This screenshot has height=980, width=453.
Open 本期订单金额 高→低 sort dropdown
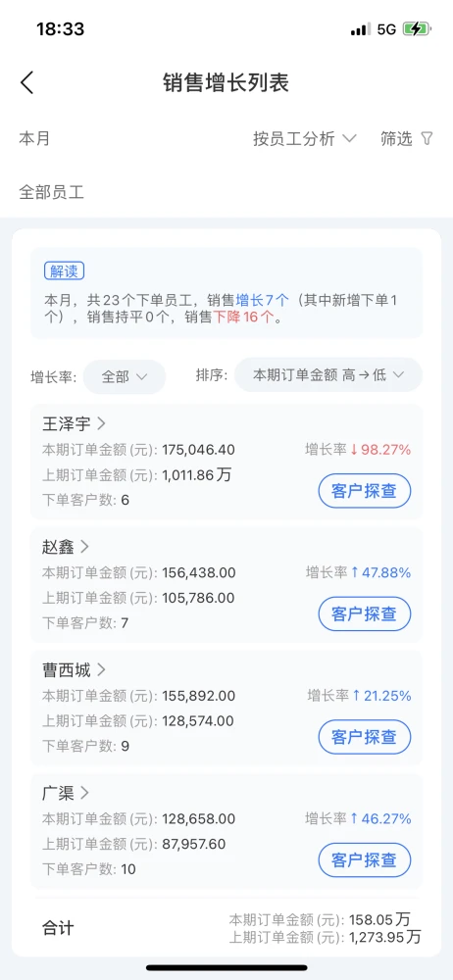[328, 375]
